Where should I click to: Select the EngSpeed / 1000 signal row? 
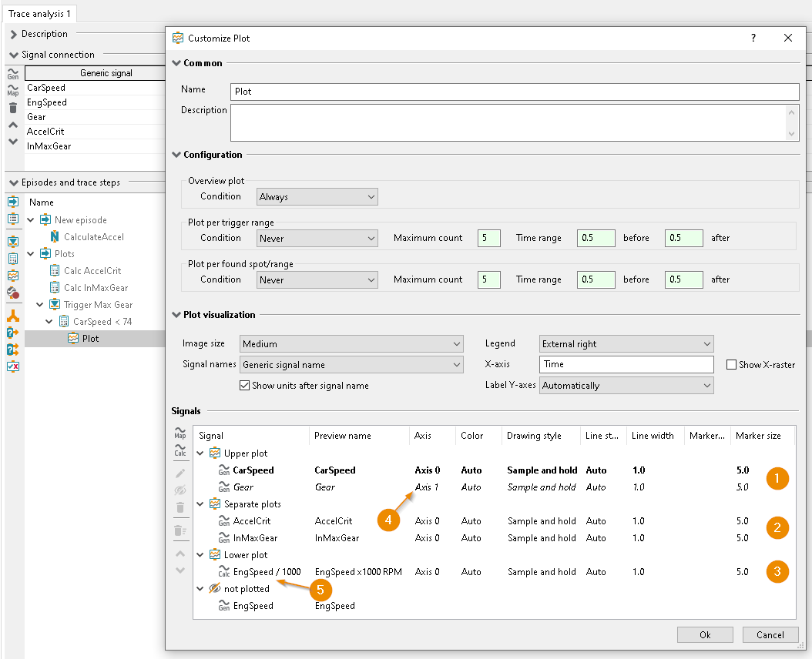[x=495, y=571]
